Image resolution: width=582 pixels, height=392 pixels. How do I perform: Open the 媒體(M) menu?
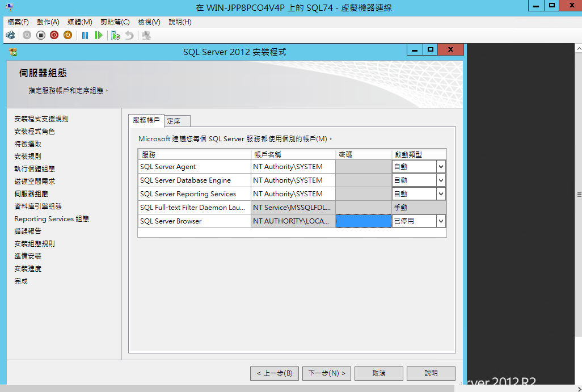80,22
